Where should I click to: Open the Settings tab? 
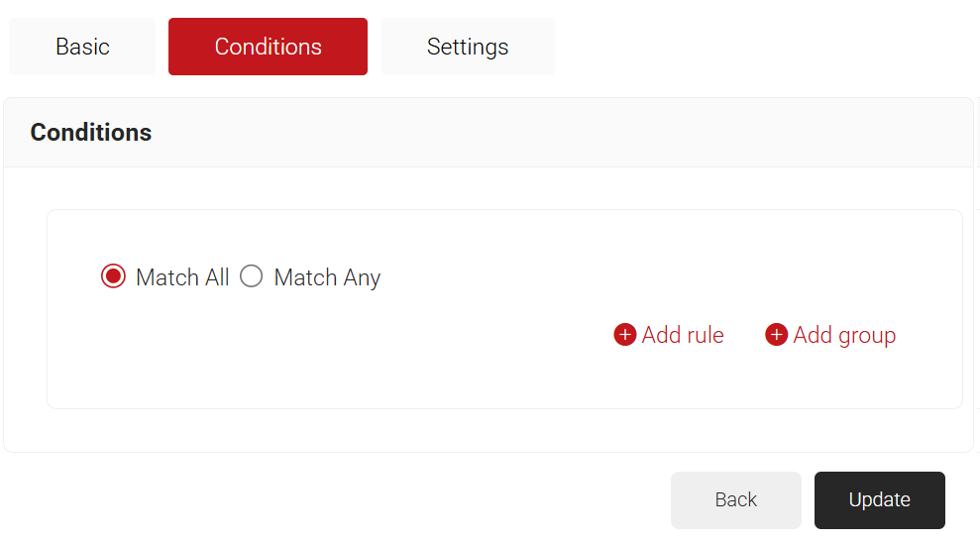point(468,47)
